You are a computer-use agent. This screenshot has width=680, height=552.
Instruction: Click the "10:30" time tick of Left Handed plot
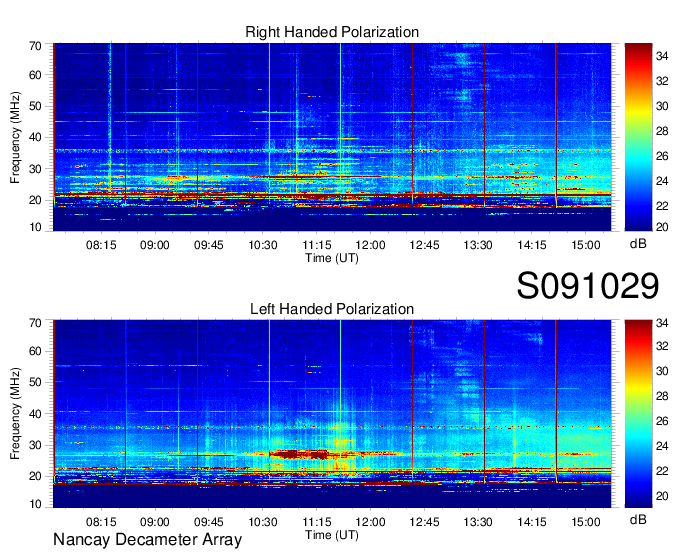pyautogui.click(x=263, y=522)
